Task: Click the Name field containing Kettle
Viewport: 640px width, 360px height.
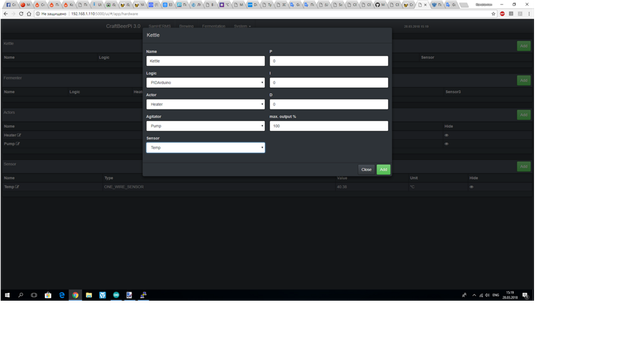Action: (206, 61)
